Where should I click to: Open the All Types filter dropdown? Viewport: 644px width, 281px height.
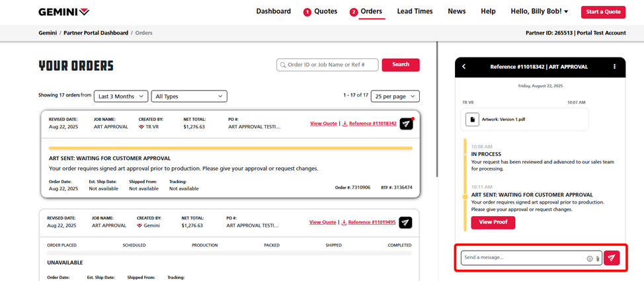[189, 97]
